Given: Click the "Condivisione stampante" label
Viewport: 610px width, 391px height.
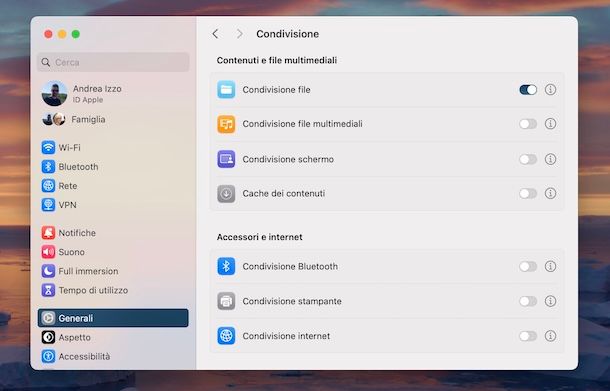Looking at the screenshot, I should (292, 301).
